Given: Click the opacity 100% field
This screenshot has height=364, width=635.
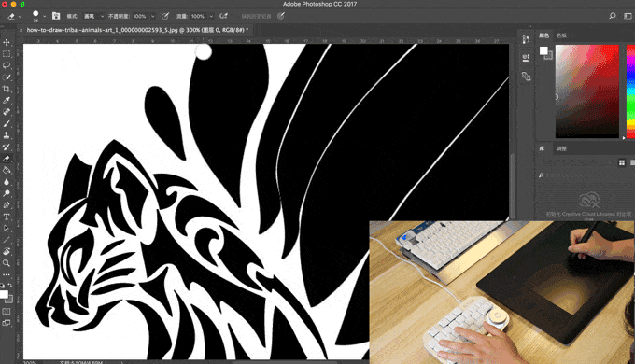Looking at the screenshot, I should [x=140, y=16].
